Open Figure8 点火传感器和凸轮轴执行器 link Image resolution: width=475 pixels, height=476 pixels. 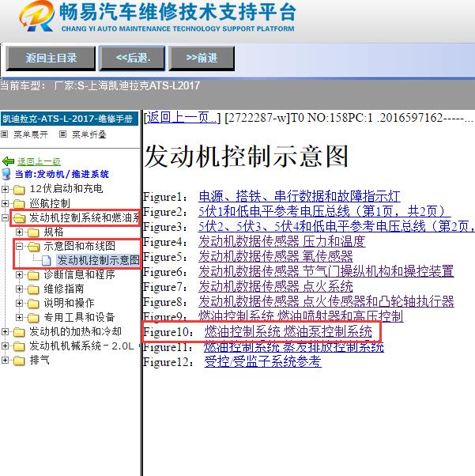coord(326,301)
